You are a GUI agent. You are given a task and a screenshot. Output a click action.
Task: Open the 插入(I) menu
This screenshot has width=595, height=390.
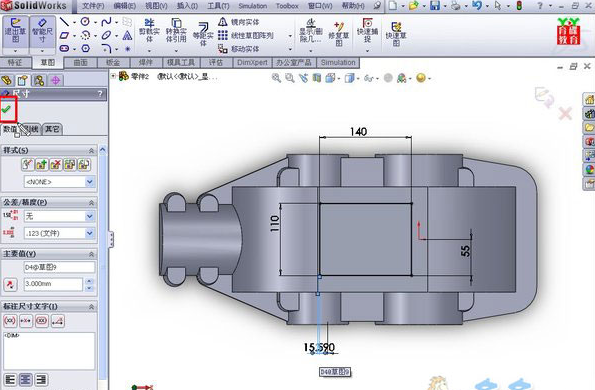(x=187, y=6)
